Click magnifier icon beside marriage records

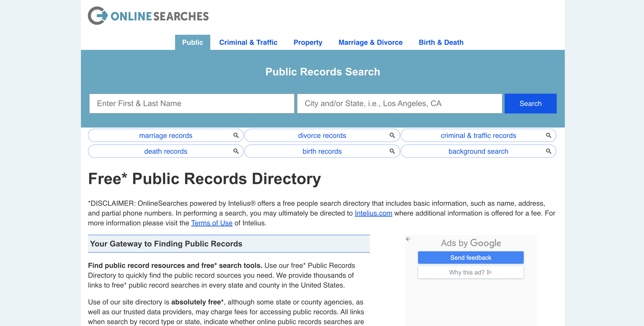(x=236, y=135)
